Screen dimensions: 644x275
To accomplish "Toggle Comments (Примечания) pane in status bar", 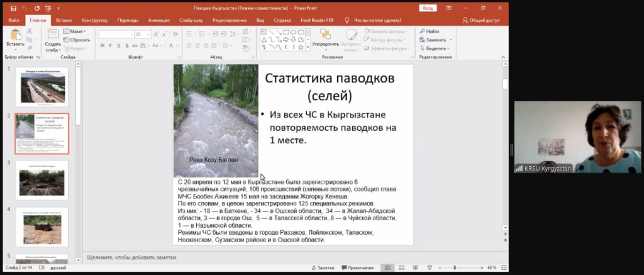I will click(356, 267).
